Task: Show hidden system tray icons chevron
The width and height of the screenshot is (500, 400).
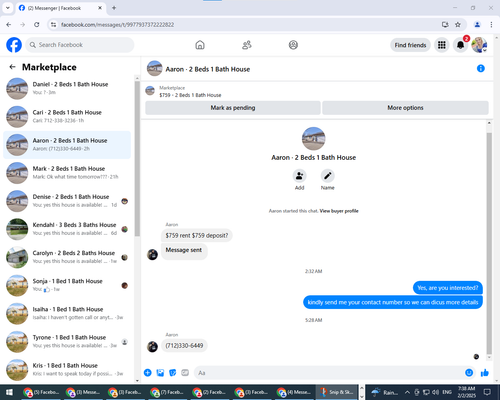Action: click(x=407, y=392)
